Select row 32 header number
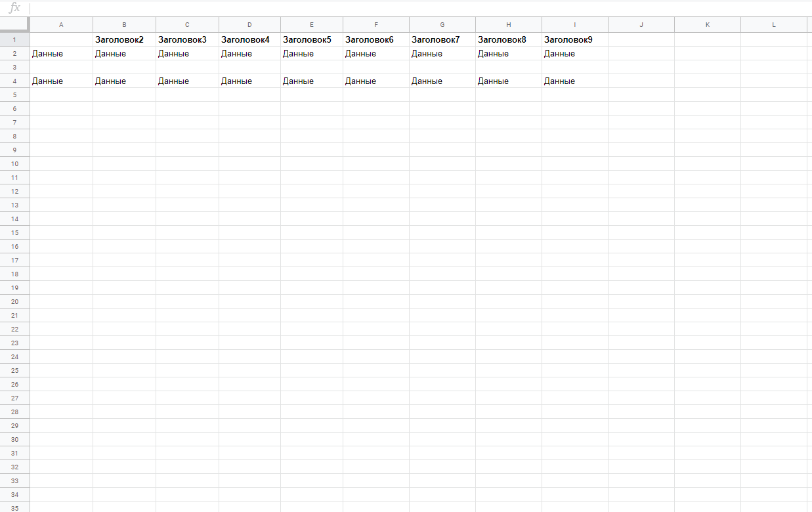812x512 pixels. click(14, 467)
